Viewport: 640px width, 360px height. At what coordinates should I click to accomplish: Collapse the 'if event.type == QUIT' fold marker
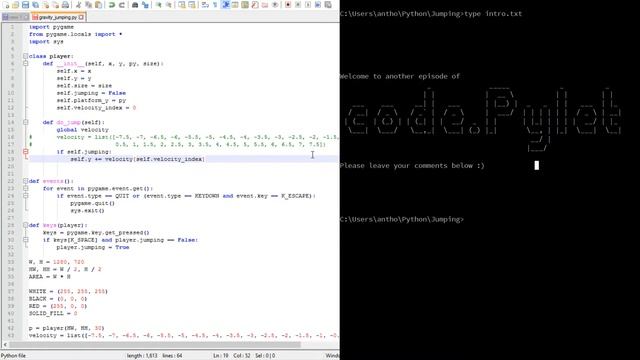coord(25,196)
